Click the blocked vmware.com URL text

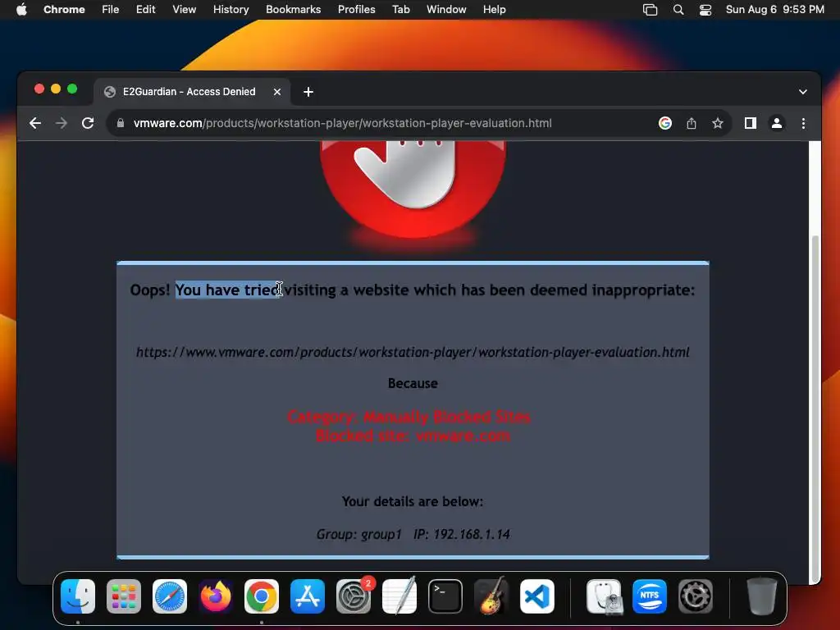tap(413, 352)
